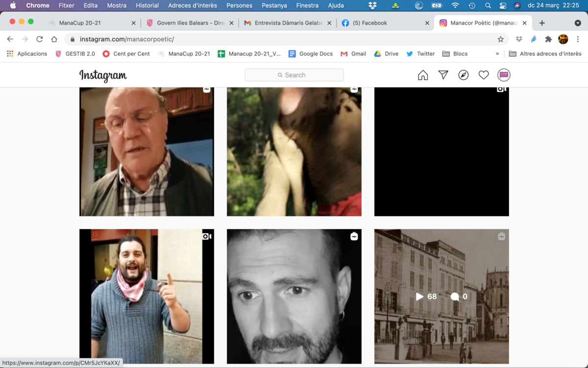Image resolution: width=588 pixels, height=368 pixels.
Task: Expand hidden bookmarks chevron
Action: 497,54
